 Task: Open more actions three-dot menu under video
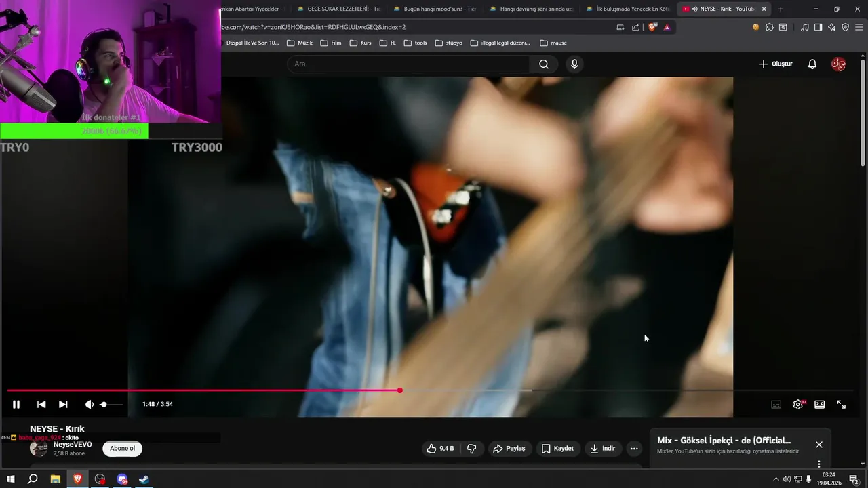[634, 448]
